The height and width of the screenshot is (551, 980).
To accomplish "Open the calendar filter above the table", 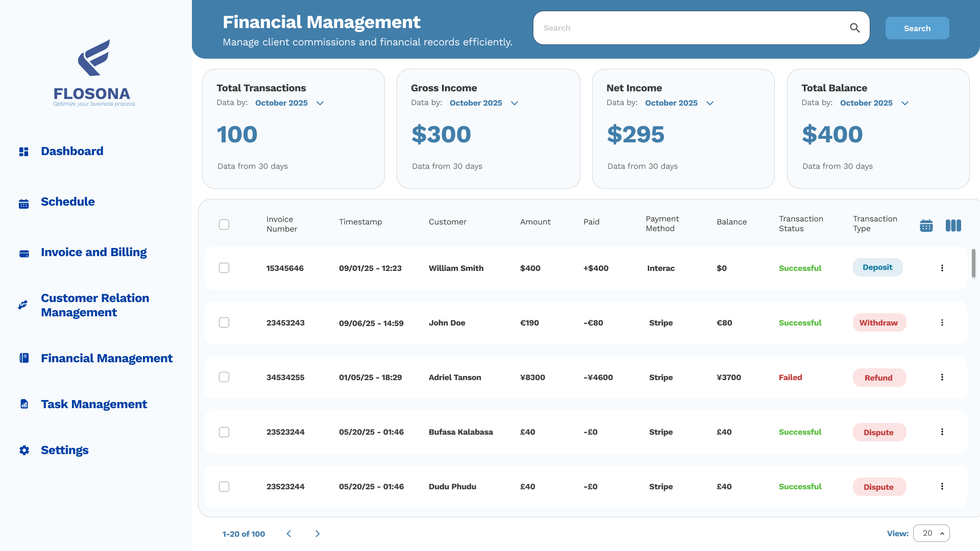I will click(x=926, y=225).
